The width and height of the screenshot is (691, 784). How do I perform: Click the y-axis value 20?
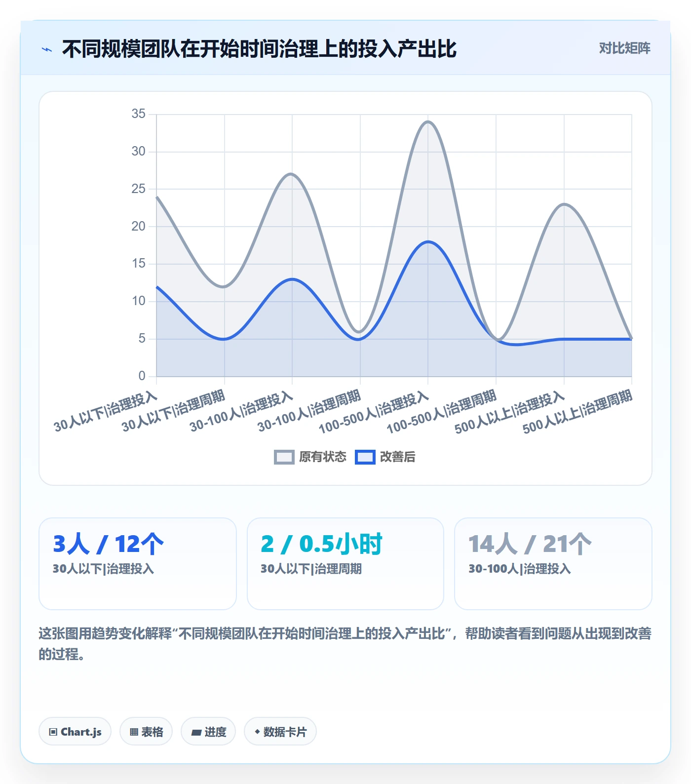[x=138, y=226]
